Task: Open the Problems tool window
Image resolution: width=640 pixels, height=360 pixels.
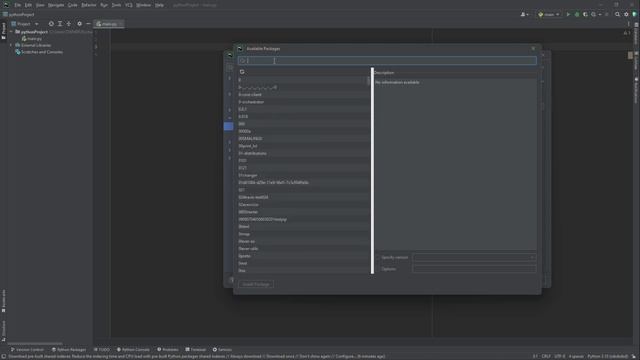Action: [168, 350]
